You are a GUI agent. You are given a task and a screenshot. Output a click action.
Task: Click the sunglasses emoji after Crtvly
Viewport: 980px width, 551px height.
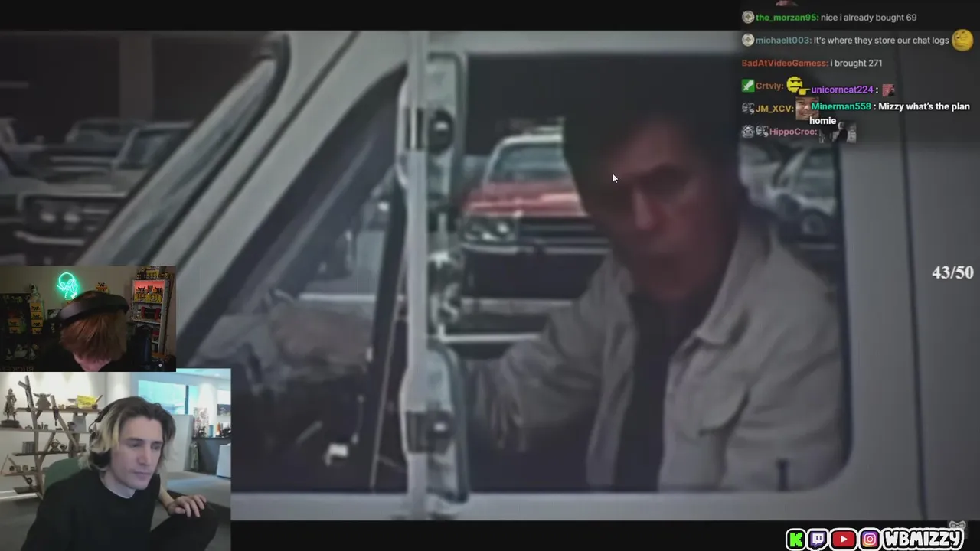coord(796,85)
